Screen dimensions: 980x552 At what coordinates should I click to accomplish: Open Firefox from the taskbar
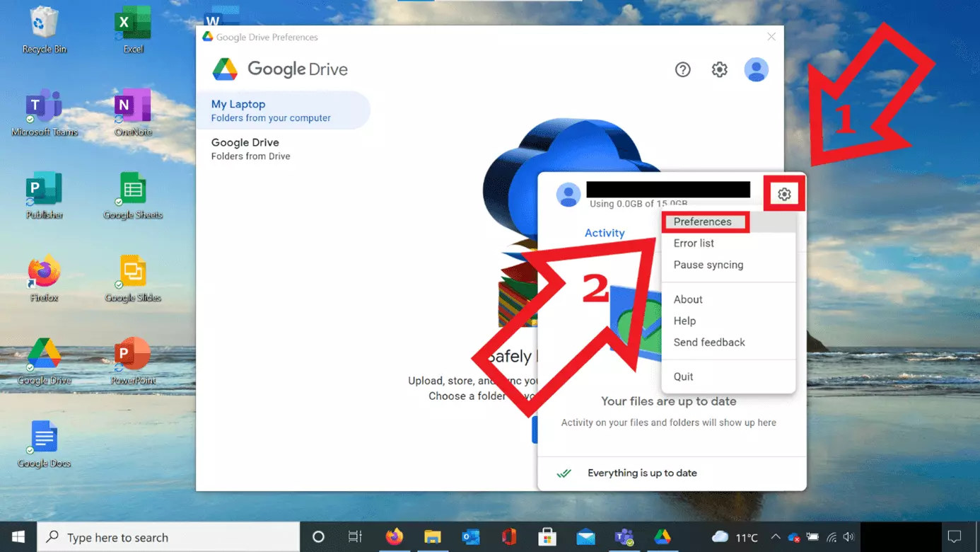click(395, 537)
